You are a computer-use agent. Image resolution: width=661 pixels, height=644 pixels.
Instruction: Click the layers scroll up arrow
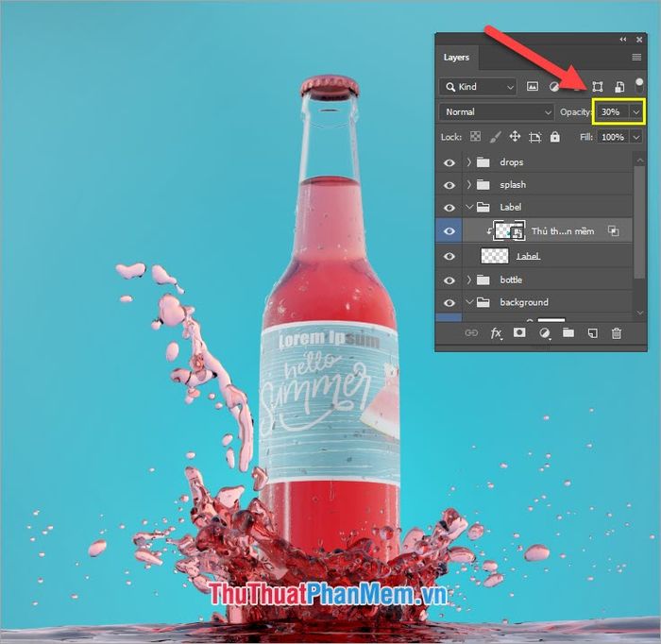[x=640, y=161]
